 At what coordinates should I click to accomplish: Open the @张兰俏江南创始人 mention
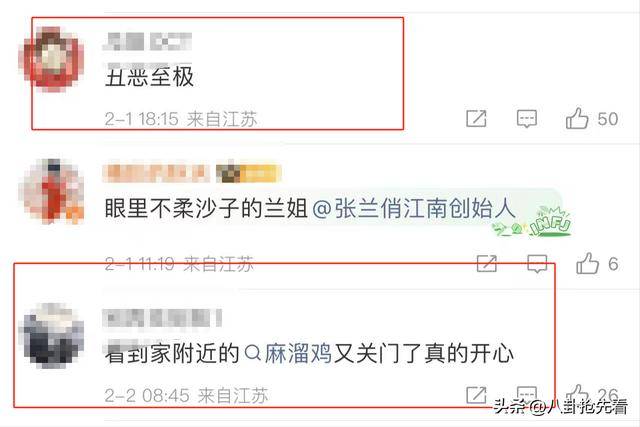[413, 209]
